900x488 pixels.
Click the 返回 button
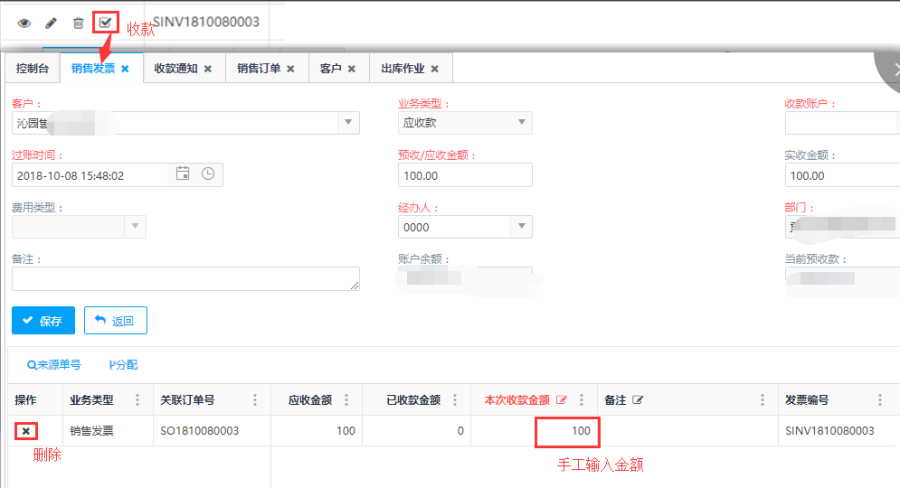(116, 321)
